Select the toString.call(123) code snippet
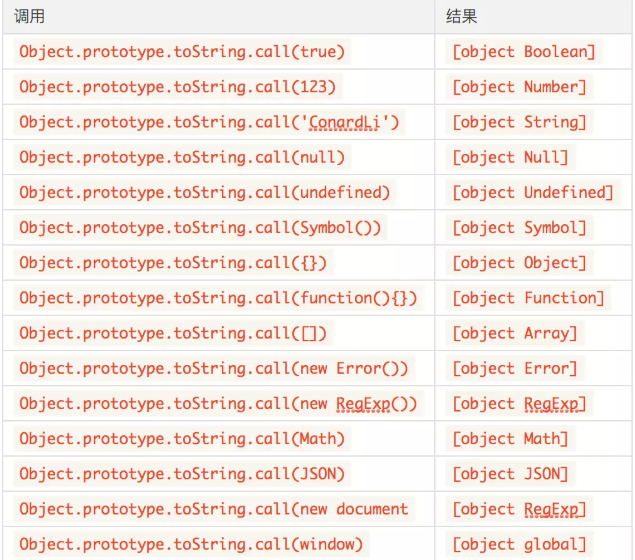 point(178,87)
